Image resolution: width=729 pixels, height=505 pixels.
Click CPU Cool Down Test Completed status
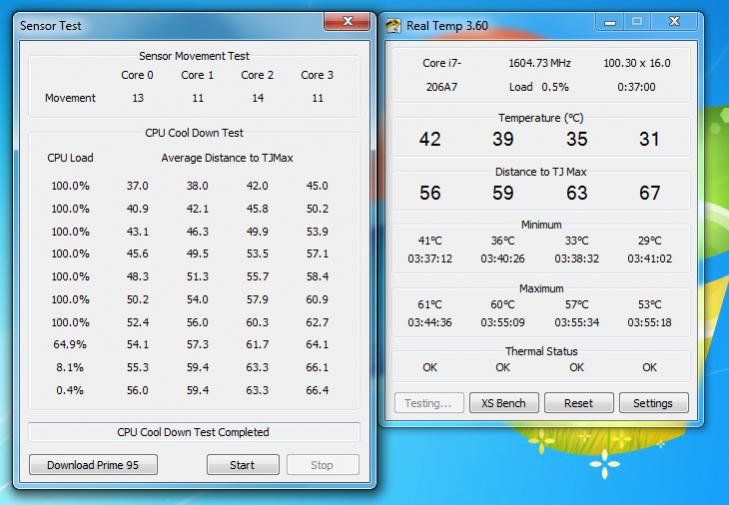pos(193,432)
